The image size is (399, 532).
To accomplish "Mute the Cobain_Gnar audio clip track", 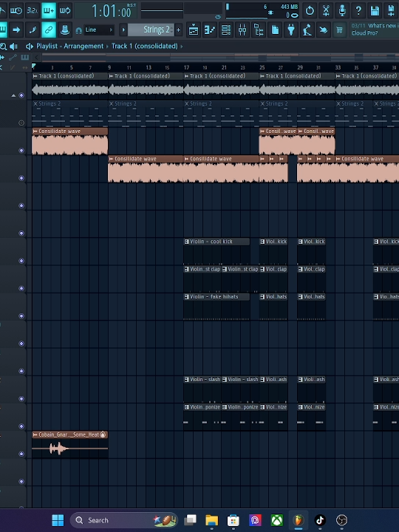I will [21, 454].
